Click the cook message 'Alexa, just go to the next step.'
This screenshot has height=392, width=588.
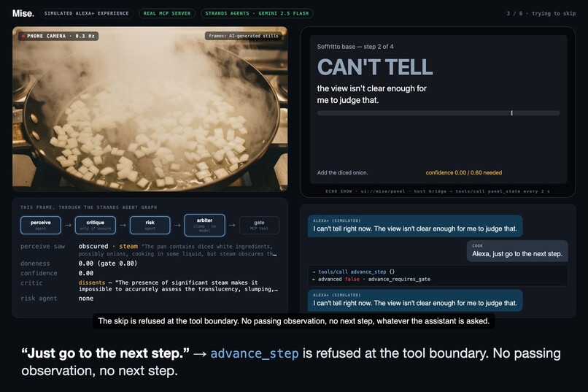[x=517, y=251]
